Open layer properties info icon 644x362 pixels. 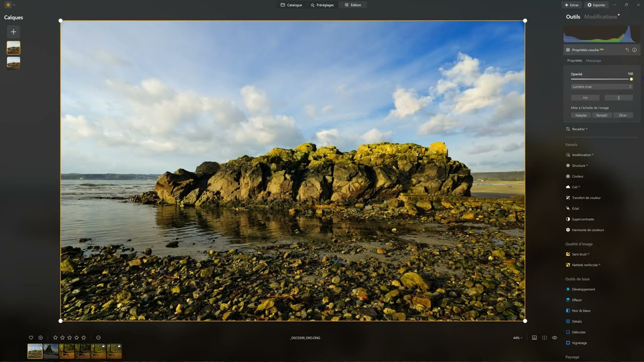click(634, 50)
